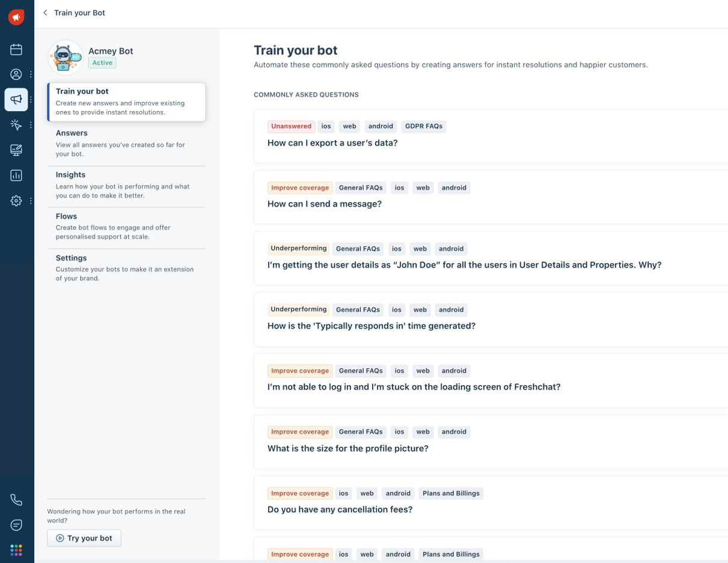Open the settings gear icon in sidebar
This screenshot has width=728, height=563.
pyautogui.click(x=16, y=201)
